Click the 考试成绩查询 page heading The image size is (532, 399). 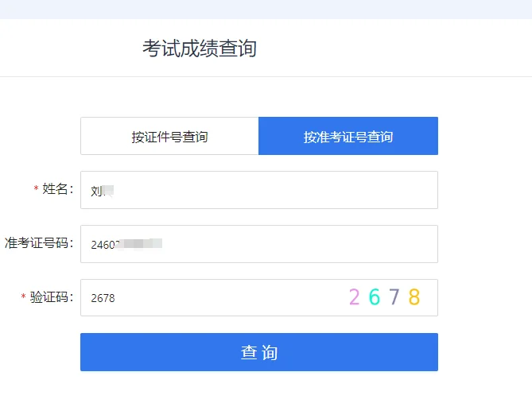click(200, 48)
